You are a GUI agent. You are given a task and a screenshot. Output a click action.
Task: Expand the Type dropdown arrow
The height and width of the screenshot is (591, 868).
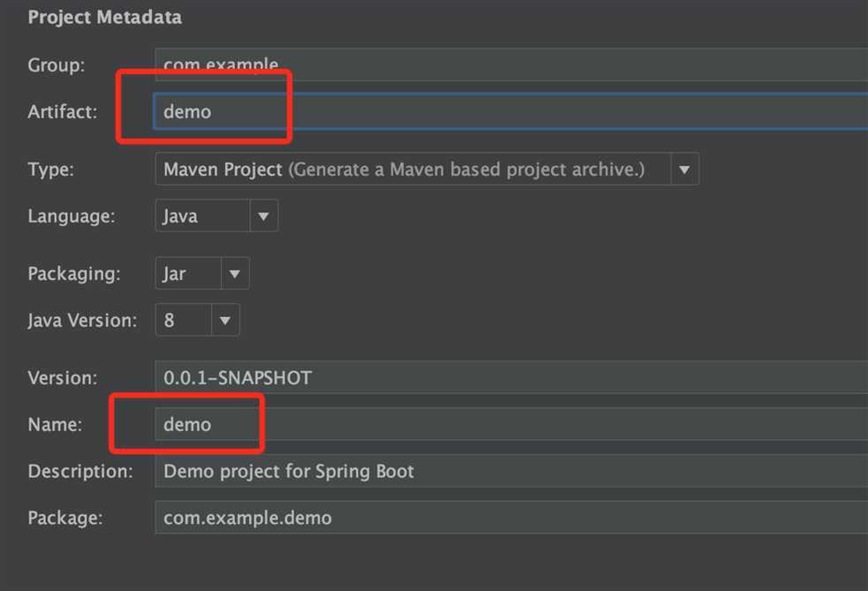[x=684, y=169]
